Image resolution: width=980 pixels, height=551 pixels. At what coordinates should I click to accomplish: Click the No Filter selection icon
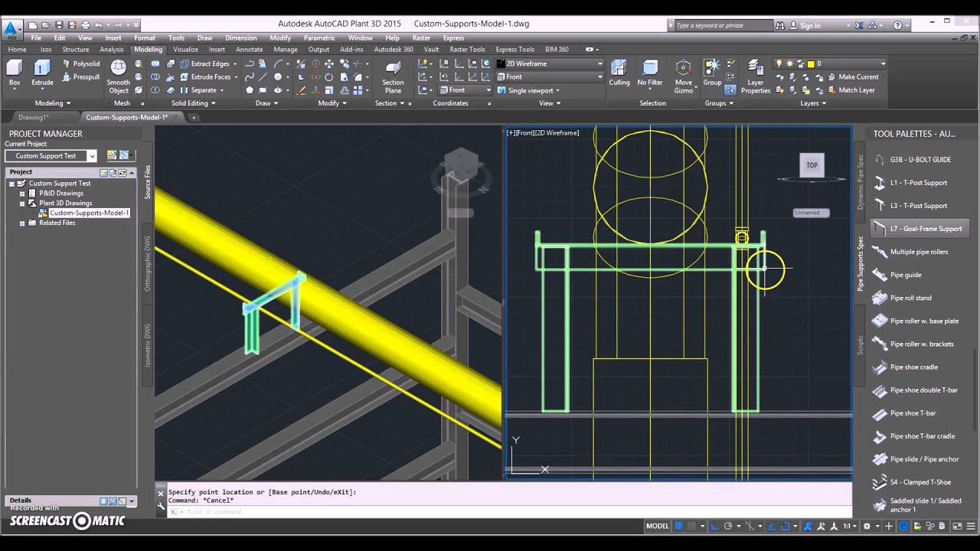(650, 72)
